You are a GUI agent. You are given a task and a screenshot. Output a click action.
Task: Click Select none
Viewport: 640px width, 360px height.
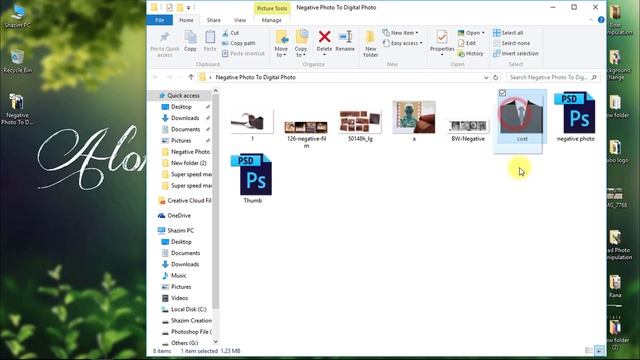click(511, 43)
